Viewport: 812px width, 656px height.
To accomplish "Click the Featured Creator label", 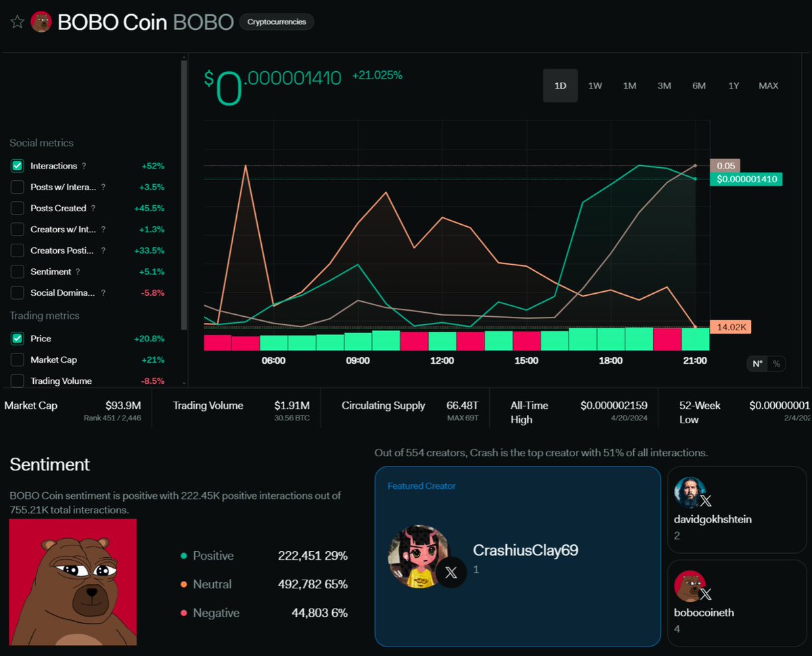I will point(422,486).
